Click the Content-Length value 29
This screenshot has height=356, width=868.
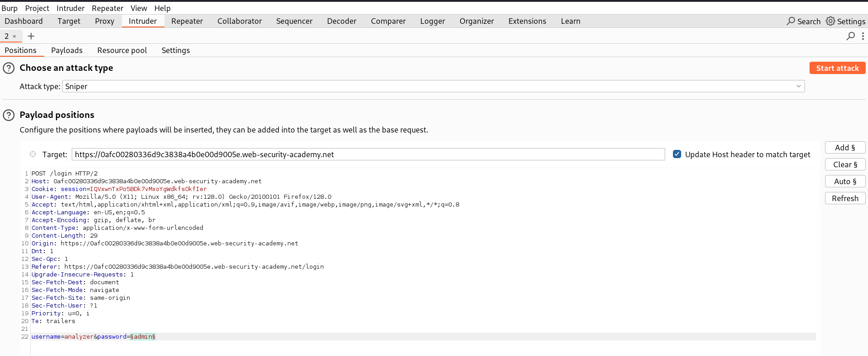[94, 236]
